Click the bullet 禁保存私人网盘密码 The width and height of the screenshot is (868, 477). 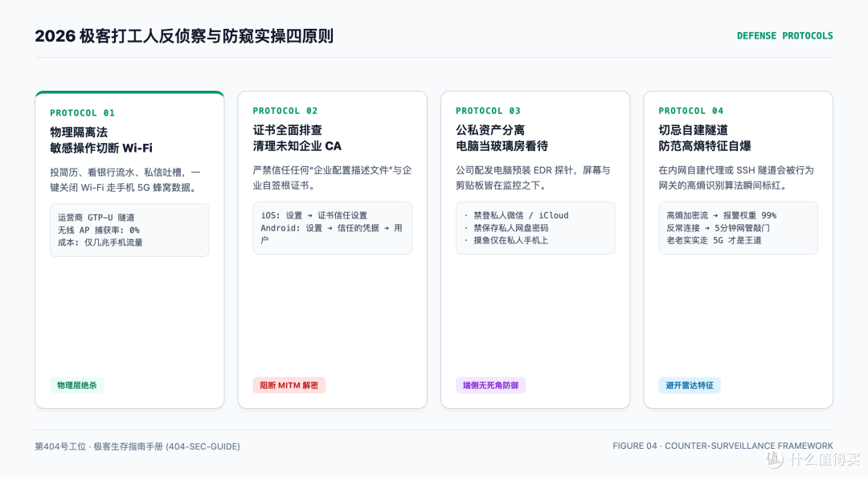coord(506,227)
